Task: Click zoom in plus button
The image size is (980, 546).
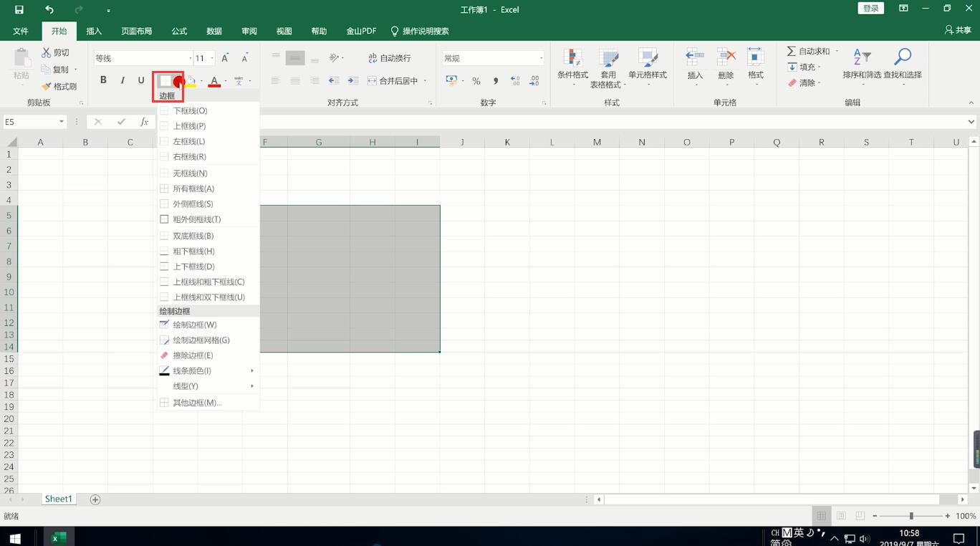Action: point(948,516)
